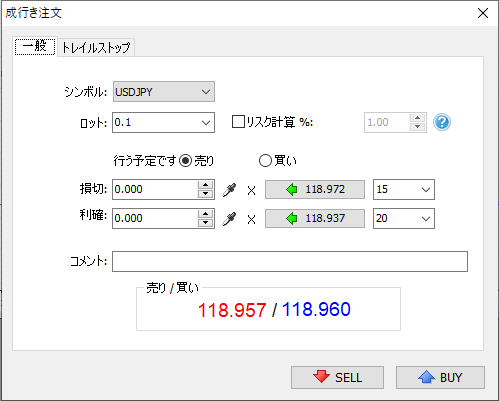Expand the ロット 0.1 dropdown arrow
The image size is (499, 401).
(206, 123)
